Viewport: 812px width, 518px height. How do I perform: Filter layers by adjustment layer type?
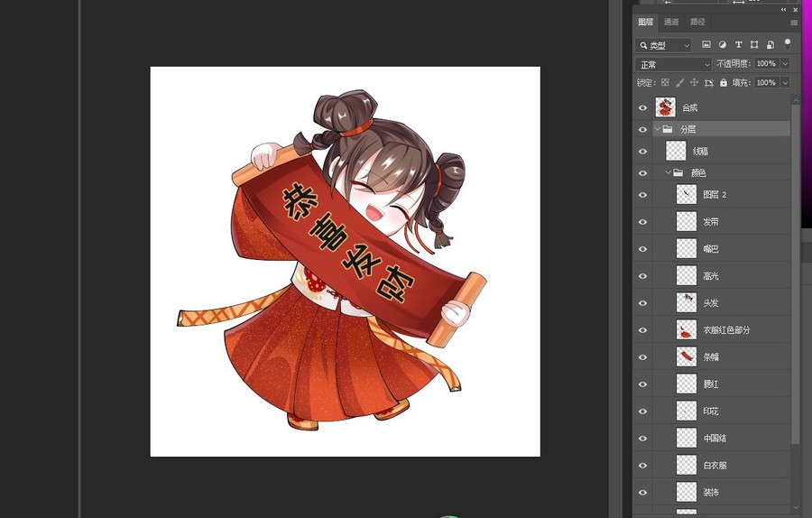tap(723, 45)
